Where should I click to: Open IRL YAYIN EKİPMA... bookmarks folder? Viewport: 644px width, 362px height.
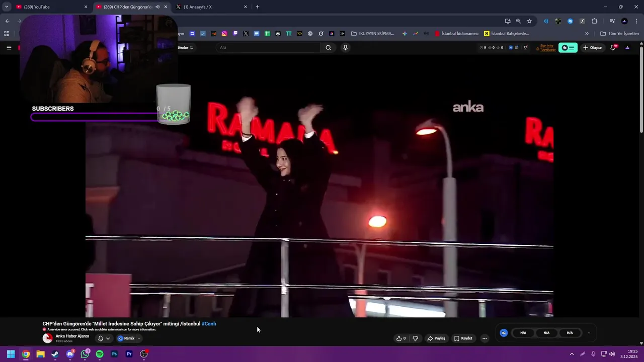[x=373, y=34]
